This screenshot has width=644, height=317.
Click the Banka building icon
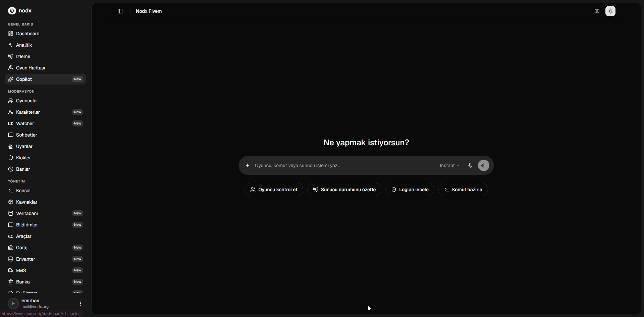pyautogui.click(x=11, y=282)
